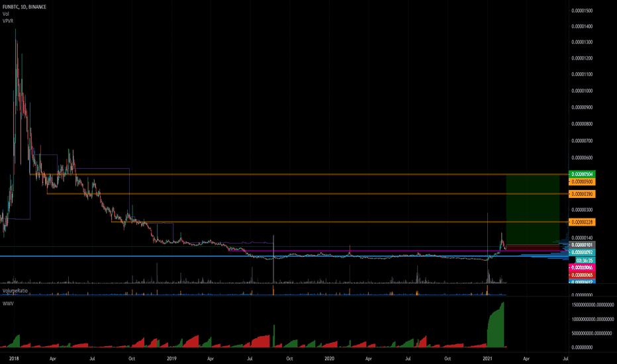Click the 10000000000.00000000 WWV axis value
Viewport: 617px width, 364px height.
[x=593, y=319]
